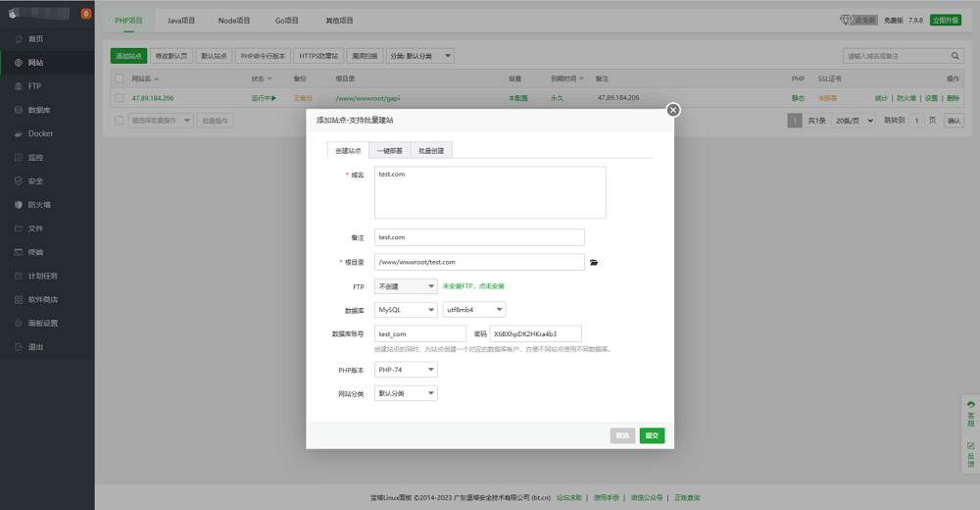The height and width of the screenshot is (510, 980).
Task: Click the search magnifier icon
Action: (955, 56)
